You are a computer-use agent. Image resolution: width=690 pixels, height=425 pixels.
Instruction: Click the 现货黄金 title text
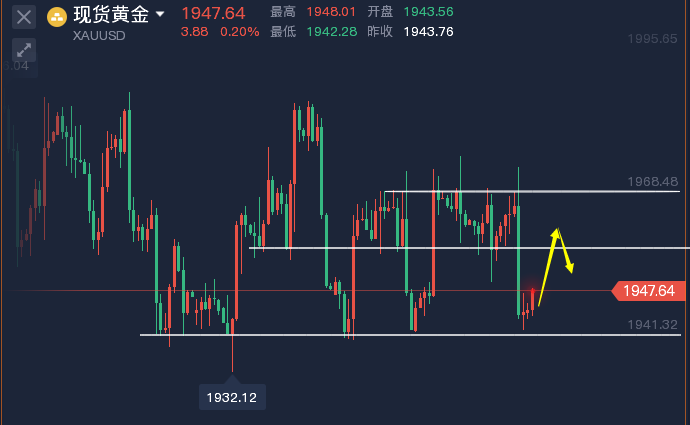point(111,15)
